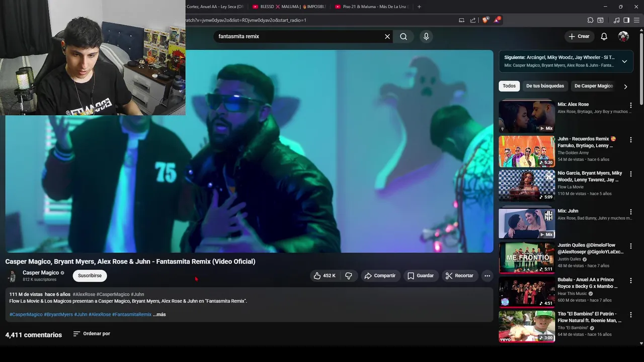Screen dimensions: 644x362
Task: Click the share page icon in address bar
Action: click(473, 20)
